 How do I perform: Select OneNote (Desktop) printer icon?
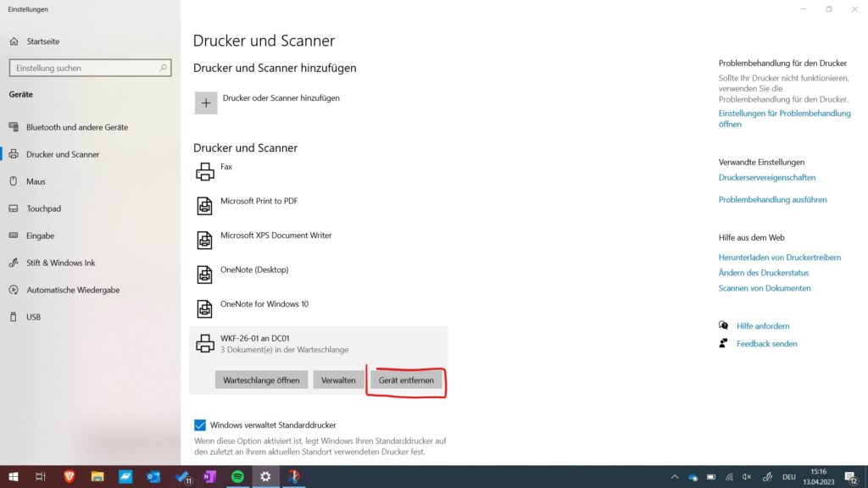point(205,274)
